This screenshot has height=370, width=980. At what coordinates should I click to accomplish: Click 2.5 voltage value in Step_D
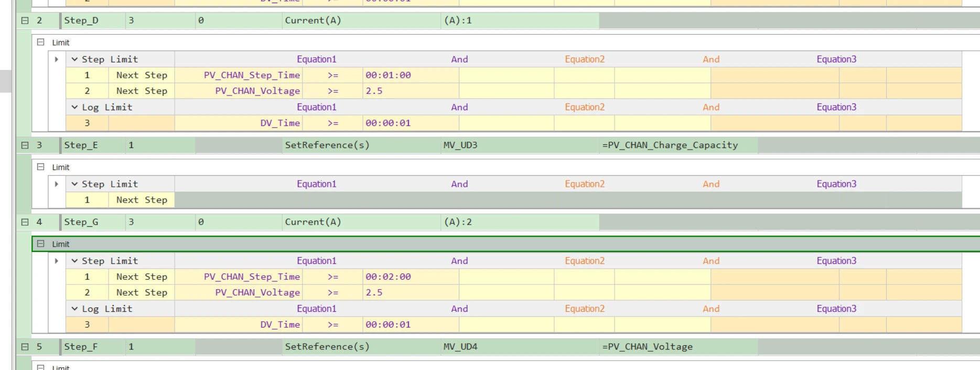click(x=411, y=91)
